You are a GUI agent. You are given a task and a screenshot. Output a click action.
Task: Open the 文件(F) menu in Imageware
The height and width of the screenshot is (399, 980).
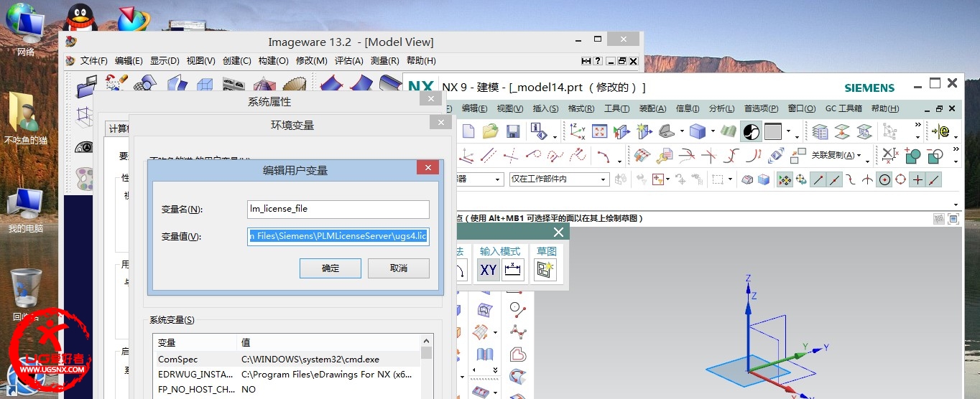click(93, 61)
